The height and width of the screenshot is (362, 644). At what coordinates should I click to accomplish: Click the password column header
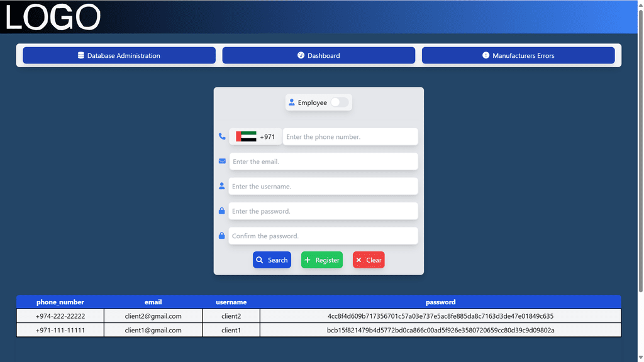coord(440,302)
